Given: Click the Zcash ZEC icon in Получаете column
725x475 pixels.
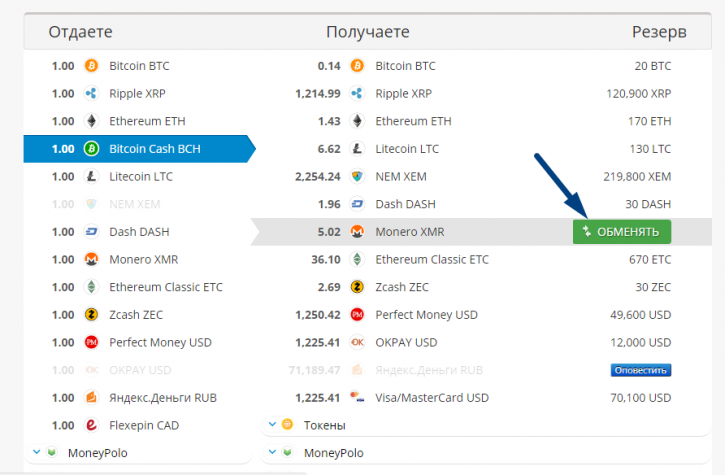Looking at the screenshot, I should coord(357,287).
